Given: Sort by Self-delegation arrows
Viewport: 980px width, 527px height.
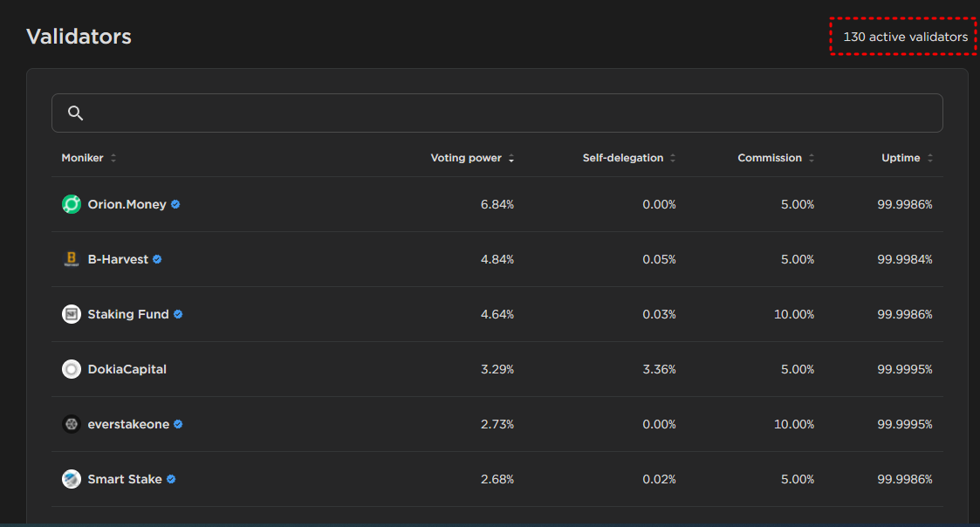Looking at the screenshot, I should (x=673, y=158).
